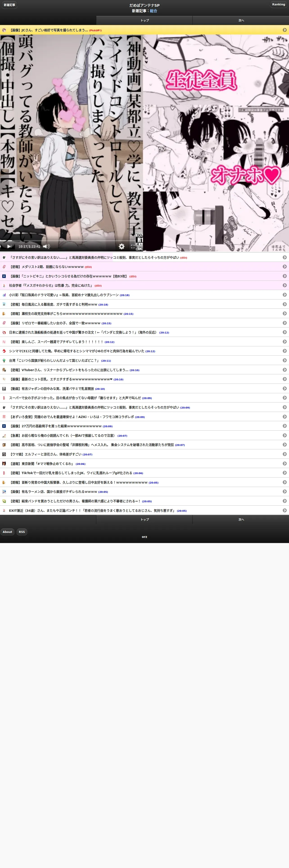Click site favicon next to 高市首相 headline
Screen dimensions: 289x868
pyautogui.click(x=4, y=445)
